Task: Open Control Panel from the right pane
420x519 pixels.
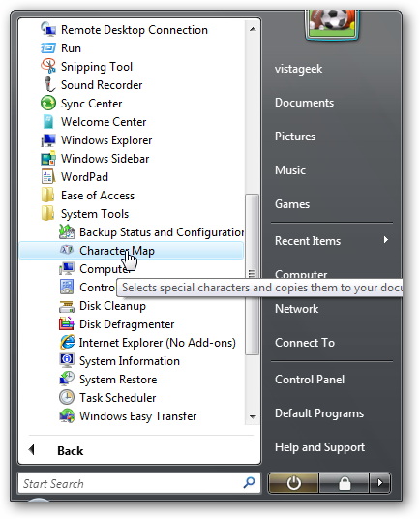Action: [310, 380]
